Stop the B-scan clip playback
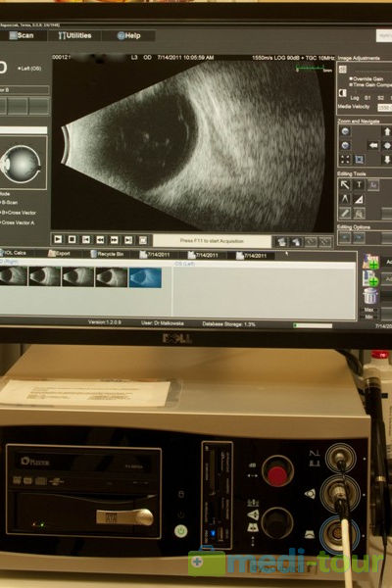This screenshot has width=392, height=588. coord(72,240)
